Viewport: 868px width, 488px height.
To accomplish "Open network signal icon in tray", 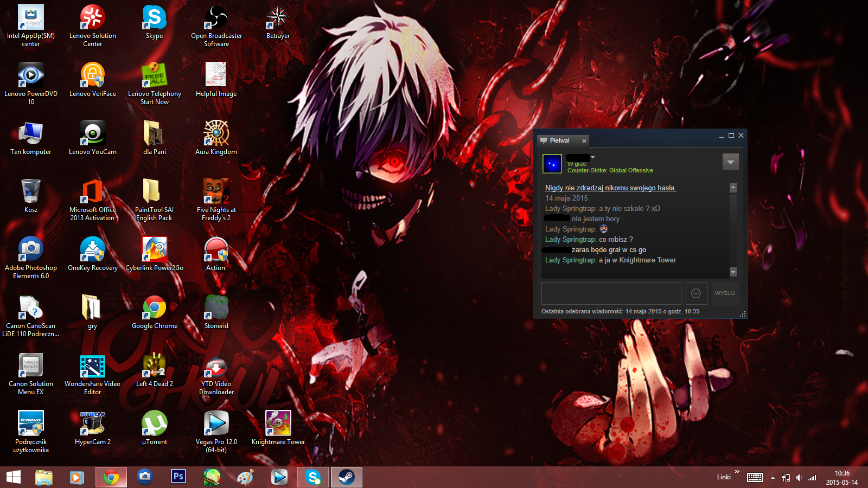I will coord(812,478).
